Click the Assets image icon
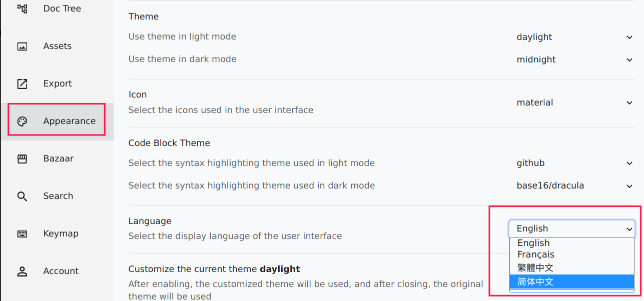644x301 pixels. (x=22, y=46)
